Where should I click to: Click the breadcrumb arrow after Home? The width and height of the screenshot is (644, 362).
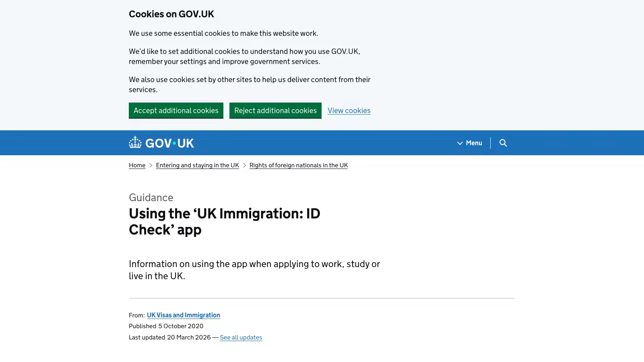(151, 165)
